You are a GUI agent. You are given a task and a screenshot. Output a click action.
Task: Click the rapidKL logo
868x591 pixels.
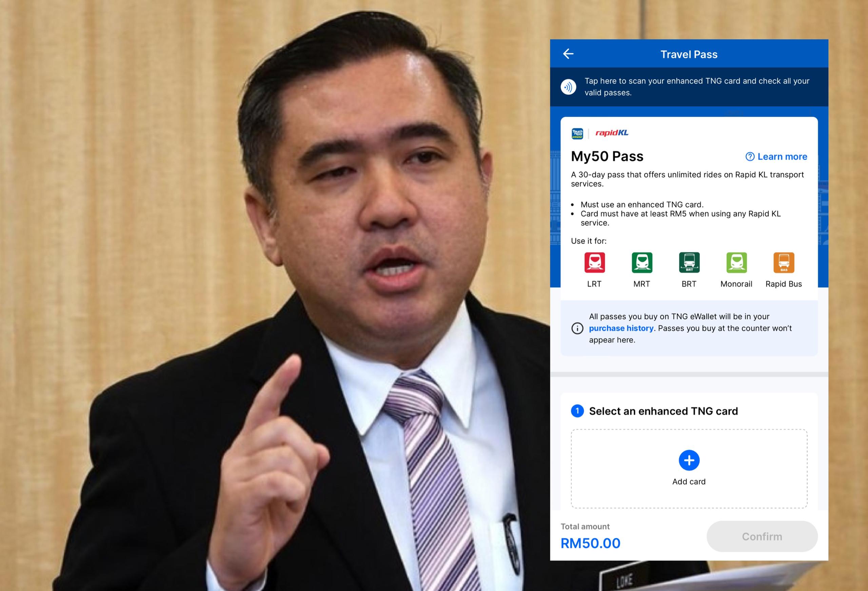tap(612, 133)
